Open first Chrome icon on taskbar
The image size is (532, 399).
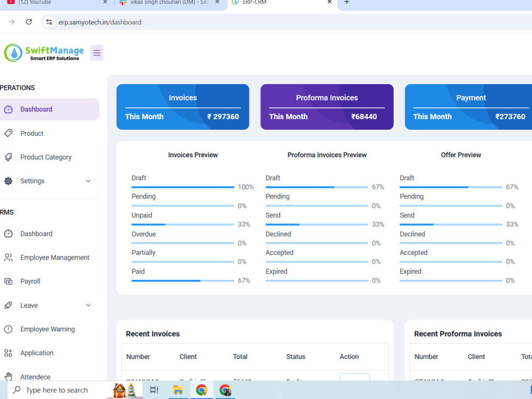point(202,390)
